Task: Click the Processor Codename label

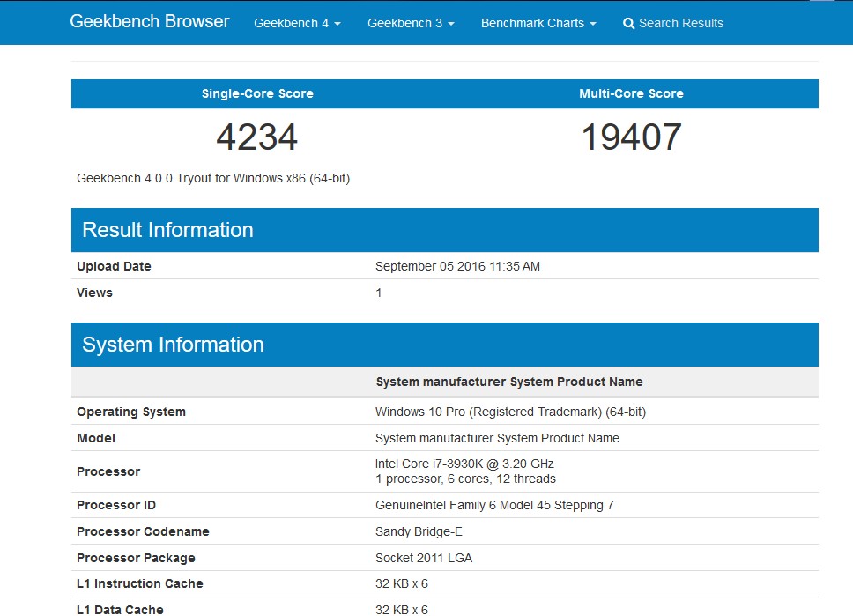Action: 143,531
